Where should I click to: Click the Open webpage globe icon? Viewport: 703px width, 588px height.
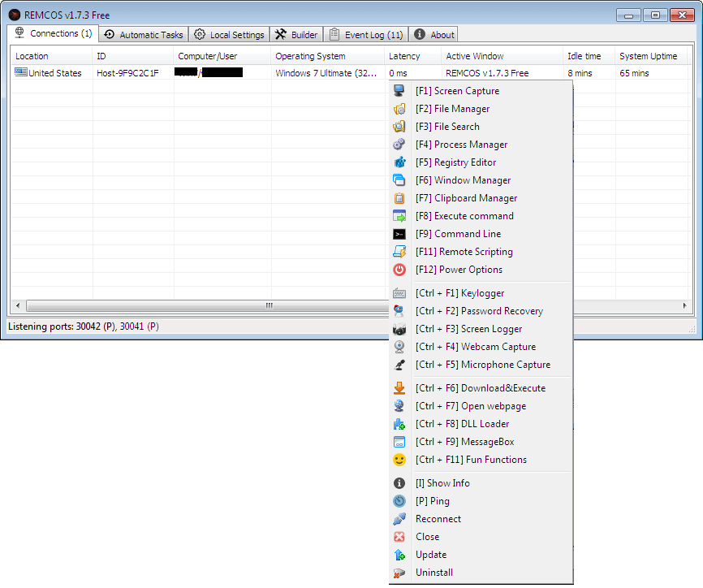click(399, 406)
